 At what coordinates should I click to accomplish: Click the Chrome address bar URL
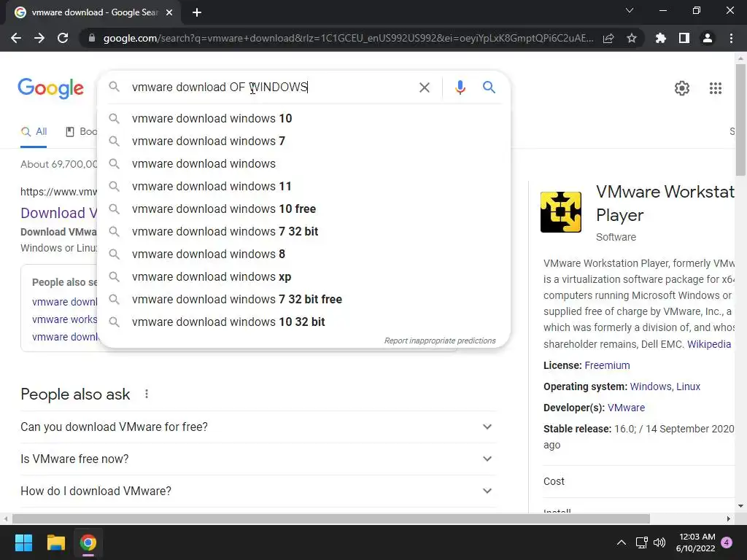[348, 38]
